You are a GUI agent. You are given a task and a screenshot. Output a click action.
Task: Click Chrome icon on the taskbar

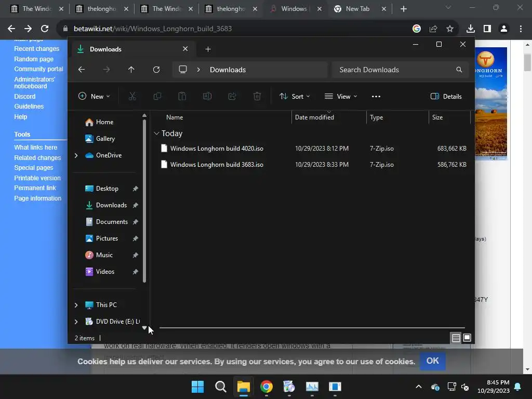[267, 387]
